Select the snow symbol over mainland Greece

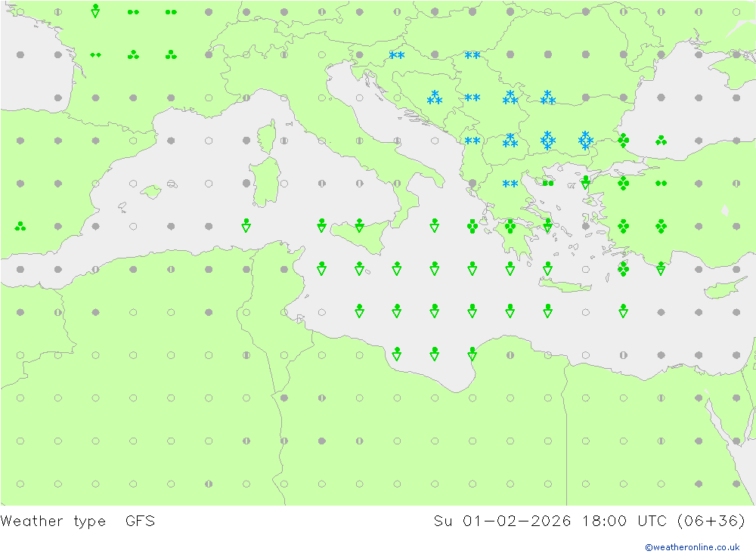tap(510, 184)
